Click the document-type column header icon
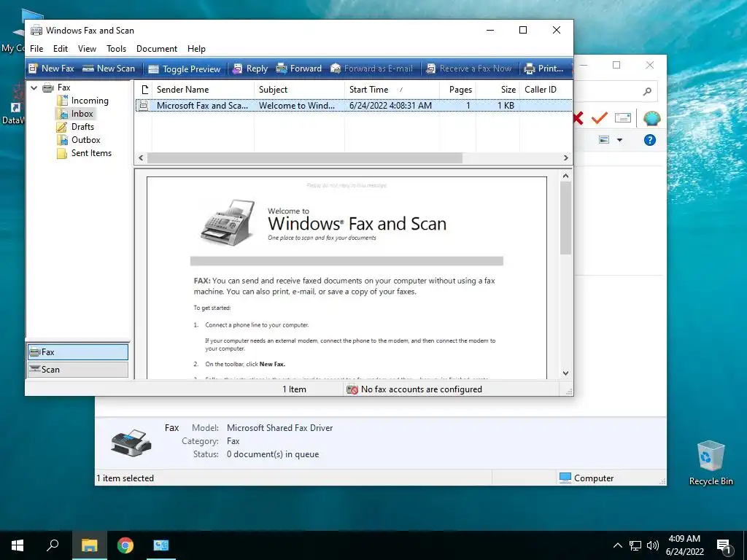This screenshot has width=747, height=560. (x=145, y=90)
